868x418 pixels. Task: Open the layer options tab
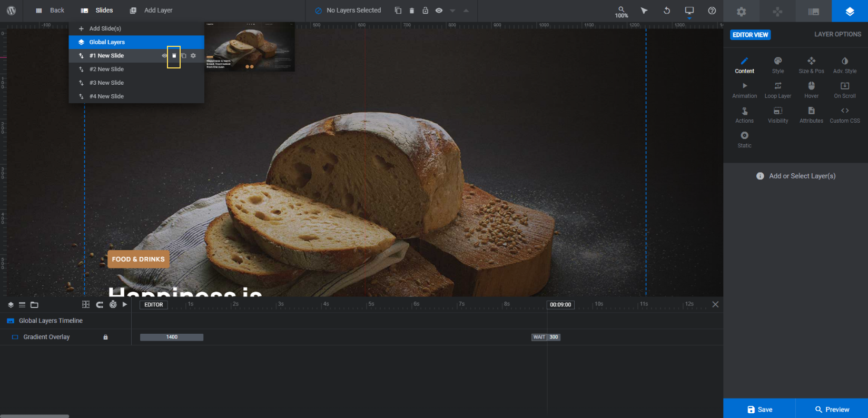[850, 11]
